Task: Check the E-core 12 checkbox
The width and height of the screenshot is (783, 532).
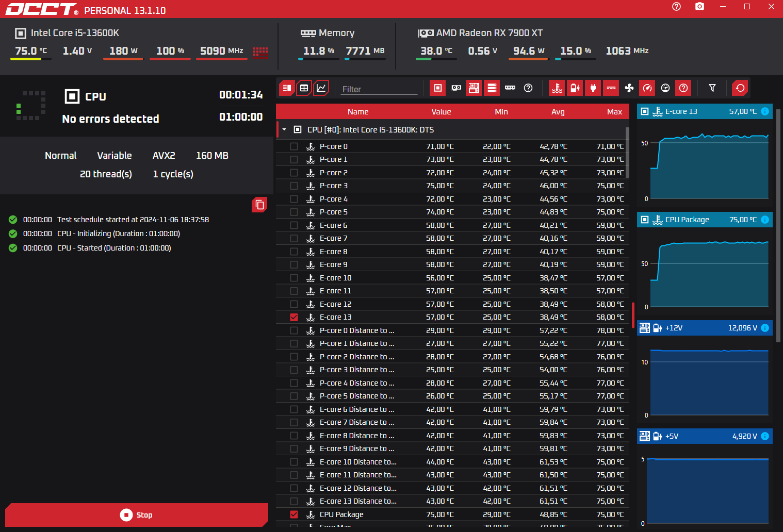Action: tap(294, 304)
